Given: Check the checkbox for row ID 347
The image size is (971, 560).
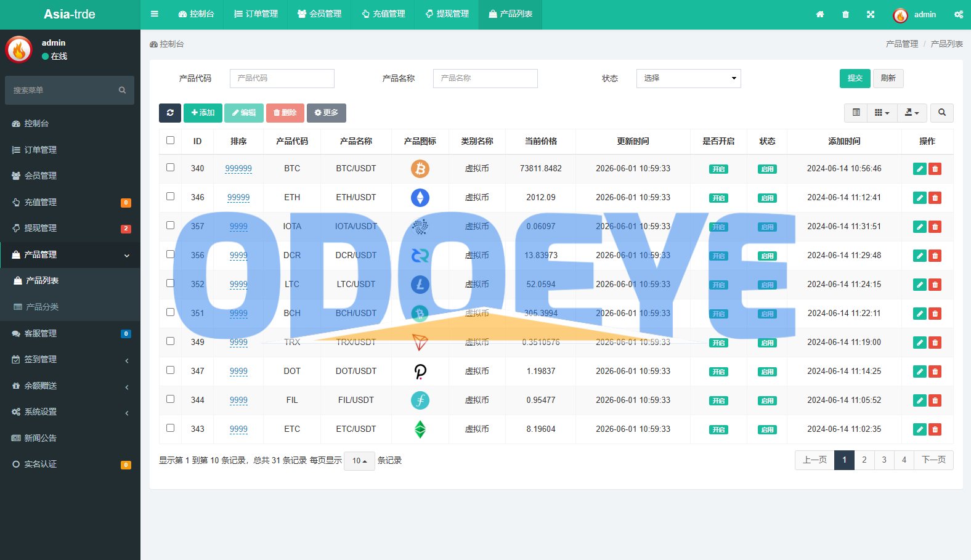Looking at the screenshot, I should [x=171, y=370].
